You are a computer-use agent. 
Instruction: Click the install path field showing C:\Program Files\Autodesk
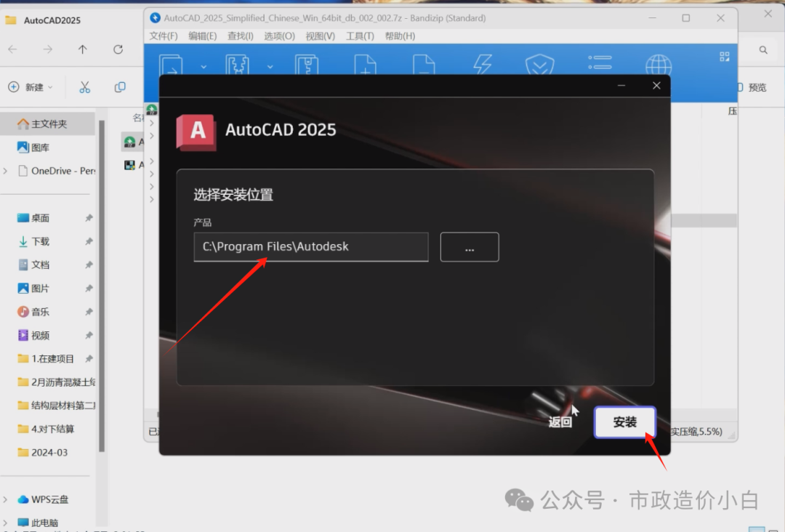point(311,246)
